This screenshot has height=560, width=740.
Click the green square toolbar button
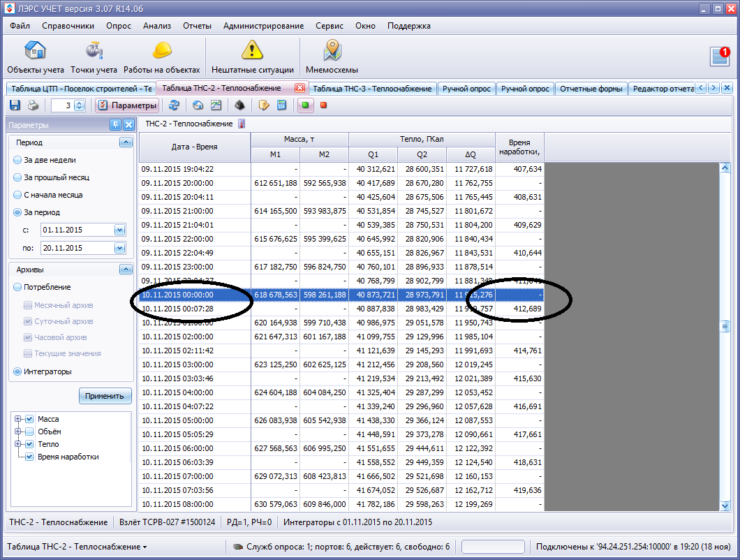tap(305, 105)
